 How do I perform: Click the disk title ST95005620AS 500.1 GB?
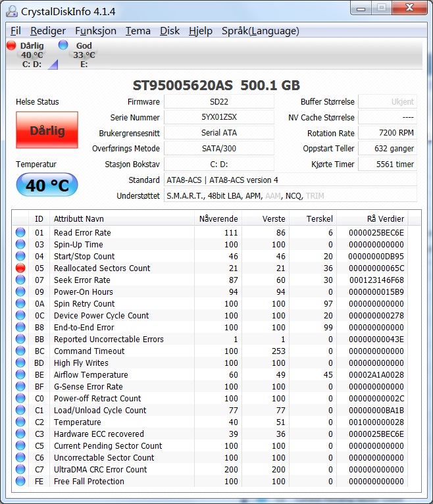(x=216, y=85)
